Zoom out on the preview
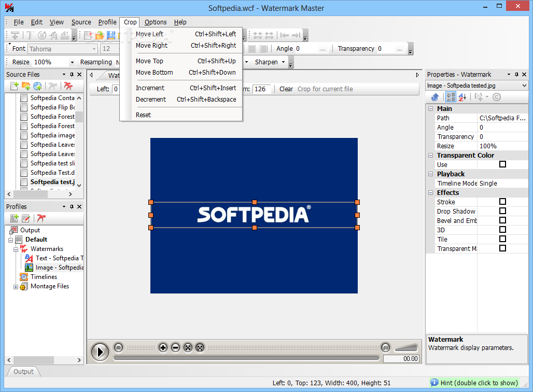The width and height of the screenshot is (533, 392). click(175, 347)
